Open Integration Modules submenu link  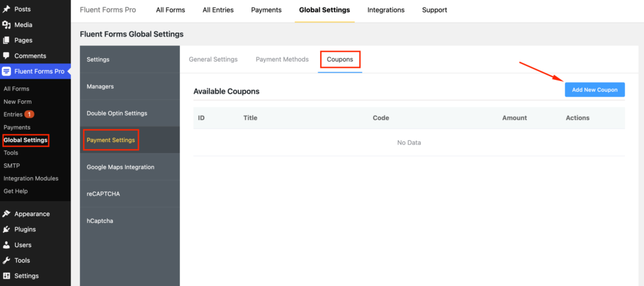(31, 179)
